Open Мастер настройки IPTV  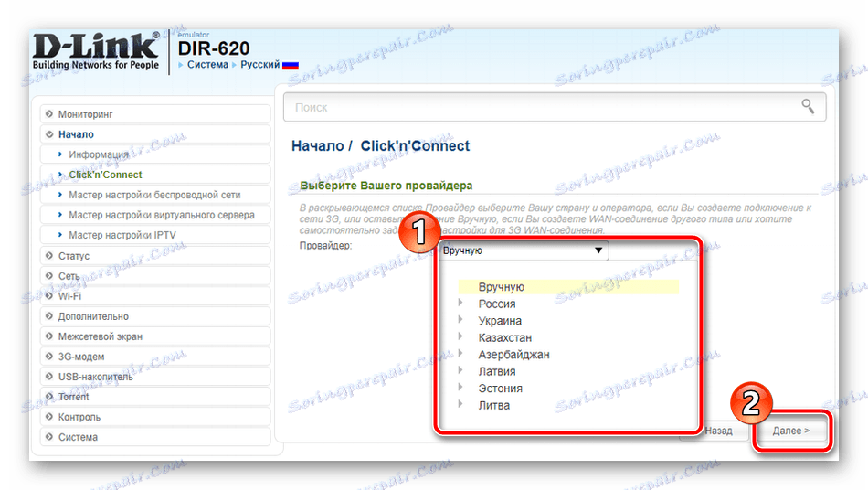(155, 235)
